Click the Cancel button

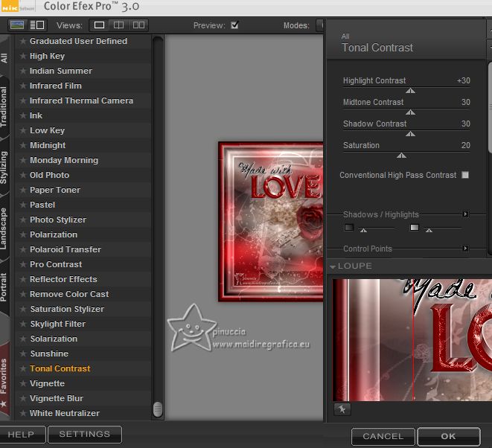pos(383,436)
